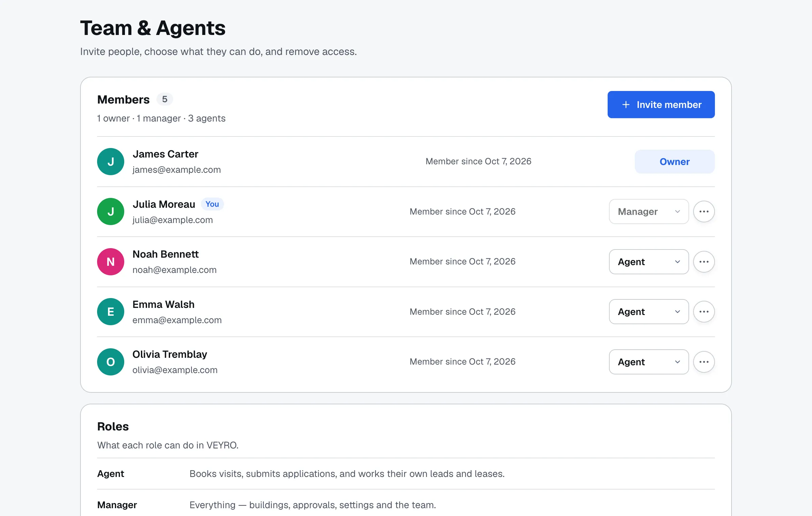The height and width of the screenshot is (516, 812).
Task: Click Olivia Tremblay's avatar circle
Action: coord(111,362)
